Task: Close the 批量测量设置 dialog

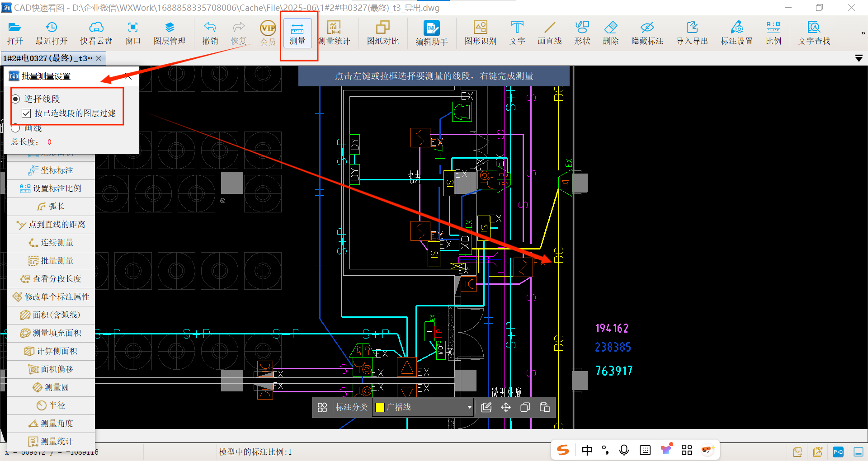Action: (x=128, y=76)
